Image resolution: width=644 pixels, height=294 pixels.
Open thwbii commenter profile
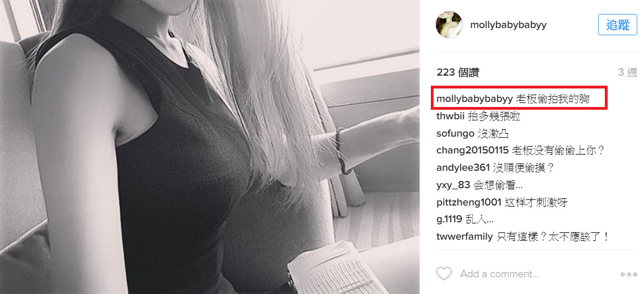pos(450,116)
